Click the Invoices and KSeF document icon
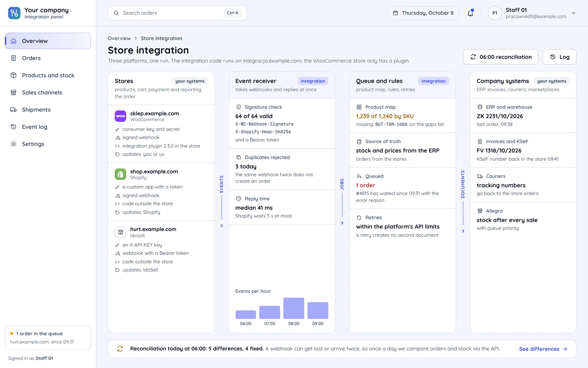Screen dimensions: 588x368 point(480,141)
